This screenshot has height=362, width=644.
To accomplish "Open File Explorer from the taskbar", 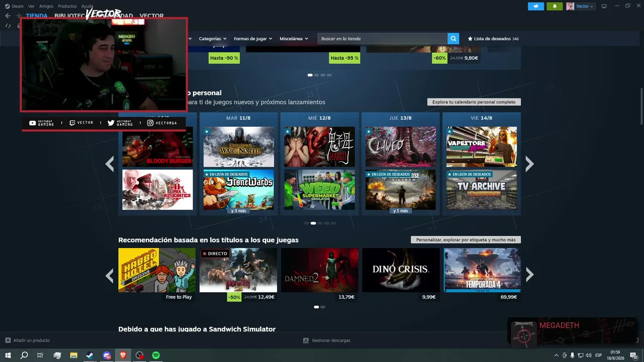I will coord(73,355).
